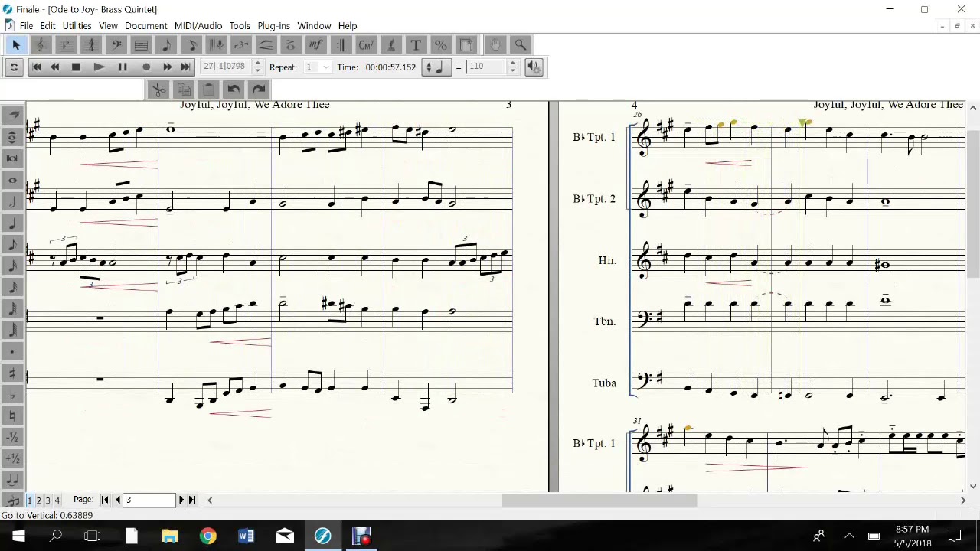980x551 pixels.
Task: Open the Measure tool
Action: pyautogui.click(x=141, y=45)
